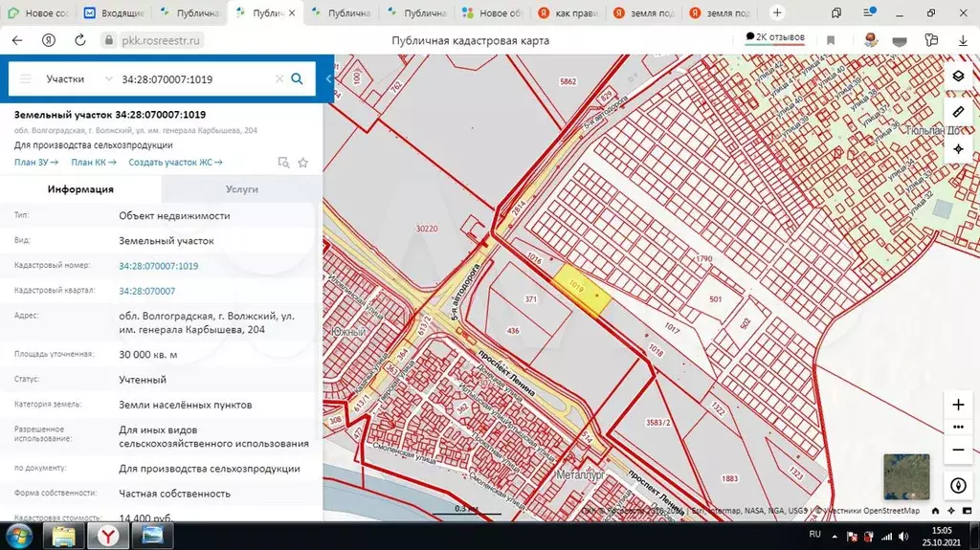
Task: Open the browser downloads icon
Action: coord(963,40)
